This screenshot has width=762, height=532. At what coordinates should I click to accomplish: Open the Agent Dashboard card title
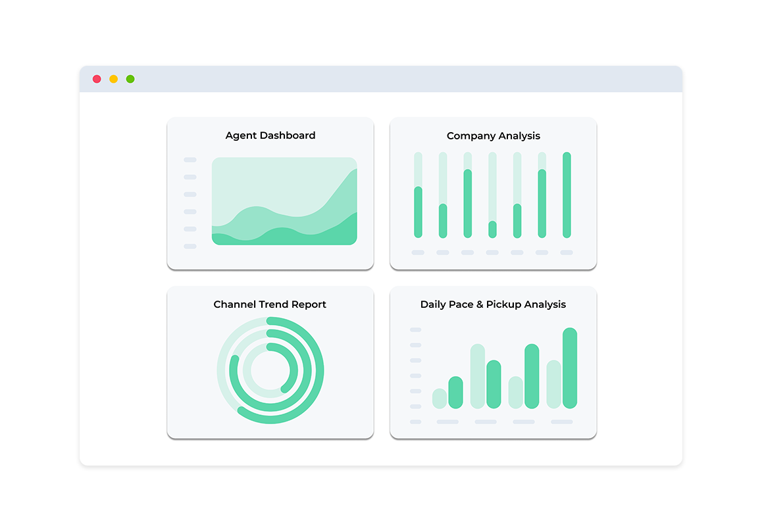270,135
